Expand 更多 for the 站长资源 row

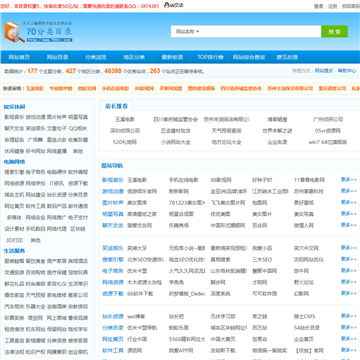pos(348,316)
